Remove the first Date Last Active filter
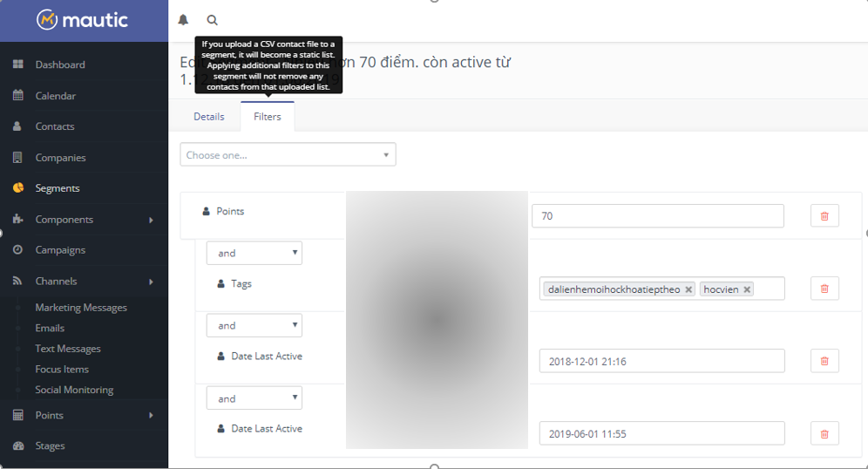 pyautogui.click(x=824, y=361)
